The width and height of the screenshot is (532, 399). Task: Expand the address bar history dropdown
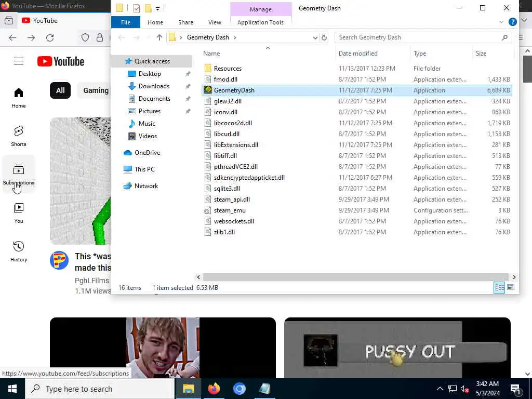315,37
